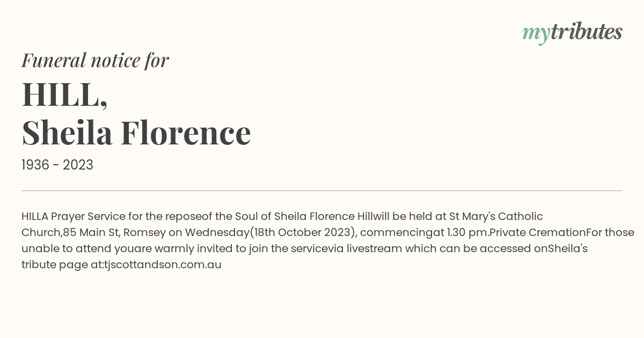Click the green "my" part of the logo
Screen dimensions: 644x338
pyautogui.click(x=536, y=34)
